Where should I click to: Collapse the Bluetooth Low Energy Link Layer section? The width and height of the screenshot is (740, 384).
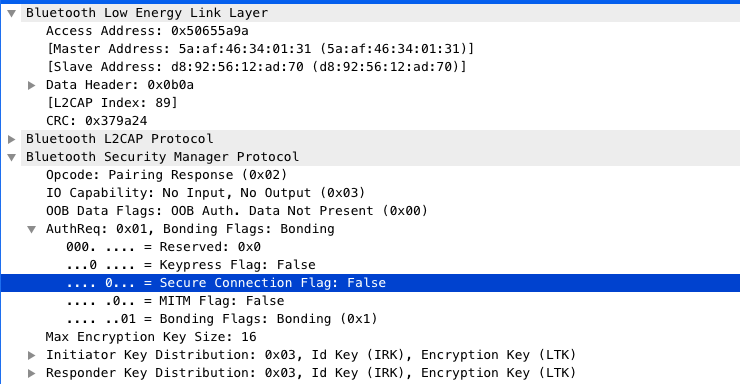point(12,13)
